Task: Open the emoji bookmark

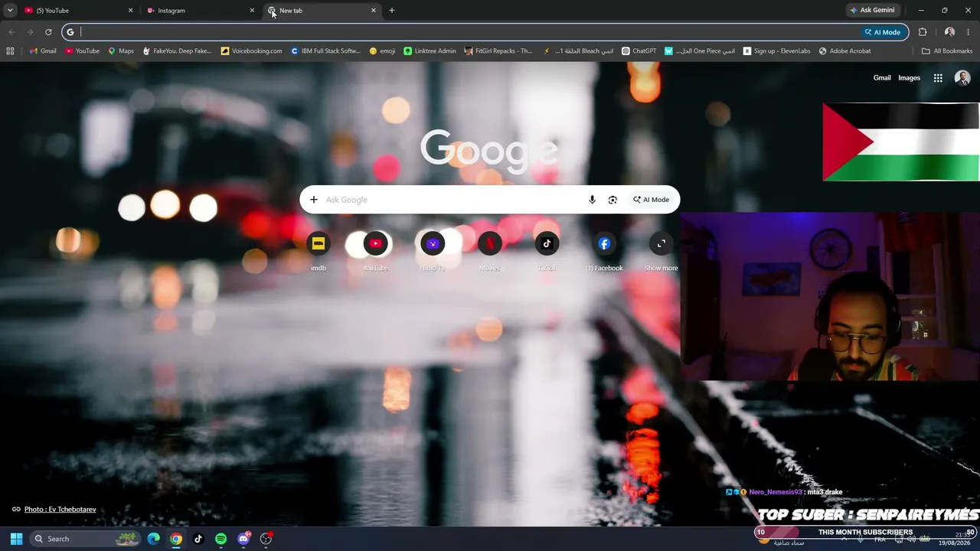Action: [382, 51]
